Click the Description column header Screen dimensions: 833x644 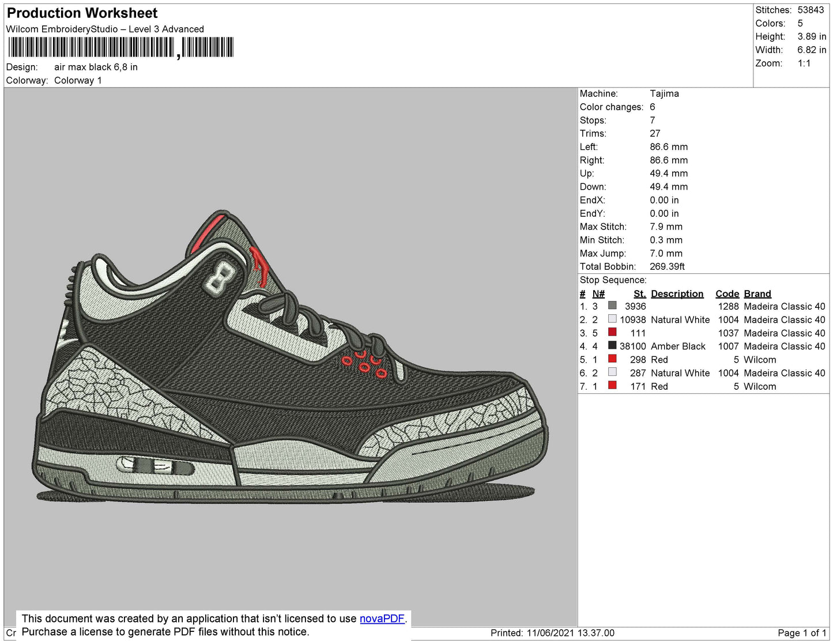(677, 293)
